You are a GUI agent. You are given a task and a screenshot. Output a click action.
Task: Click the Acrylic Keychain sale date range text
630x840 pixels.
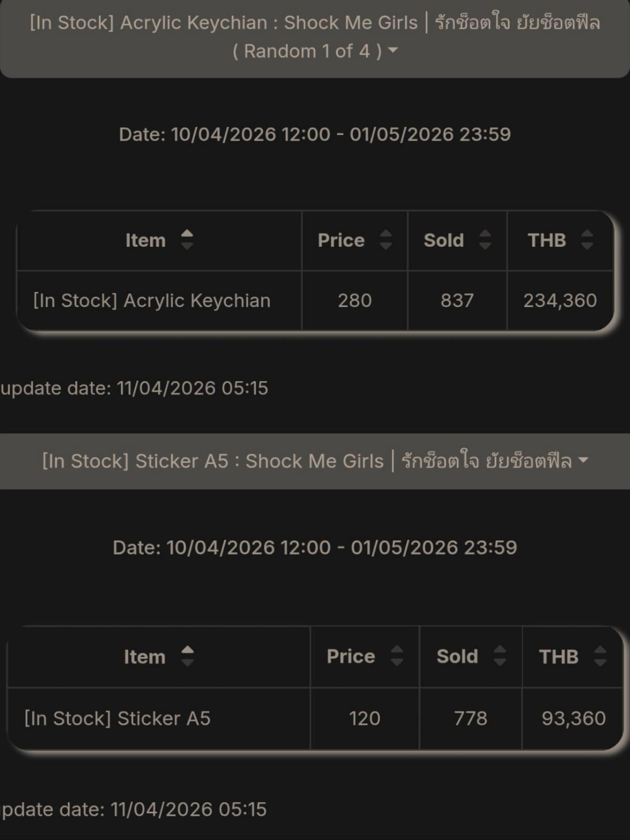coord(315,134)
